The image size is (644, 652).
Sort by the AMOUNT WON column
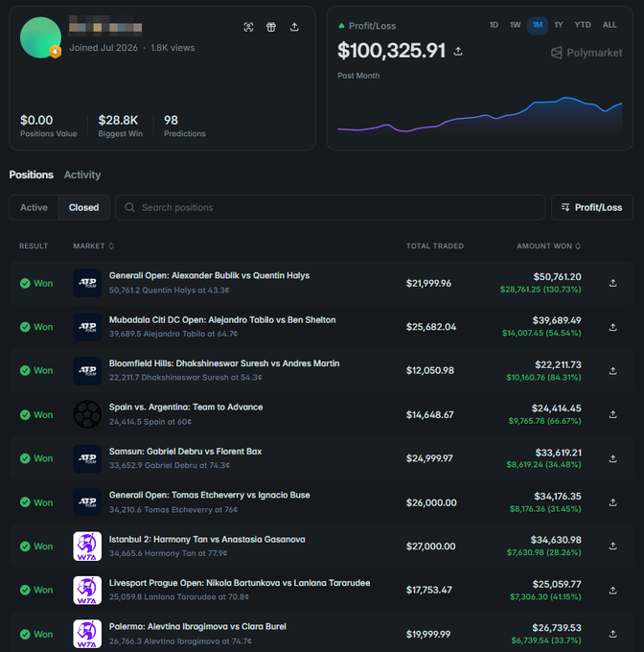pos(548,246)
